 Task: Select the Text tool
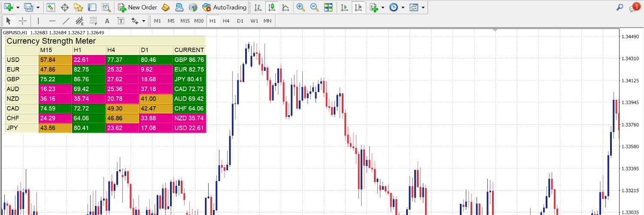pyautogui.click(x=107, y=21)
